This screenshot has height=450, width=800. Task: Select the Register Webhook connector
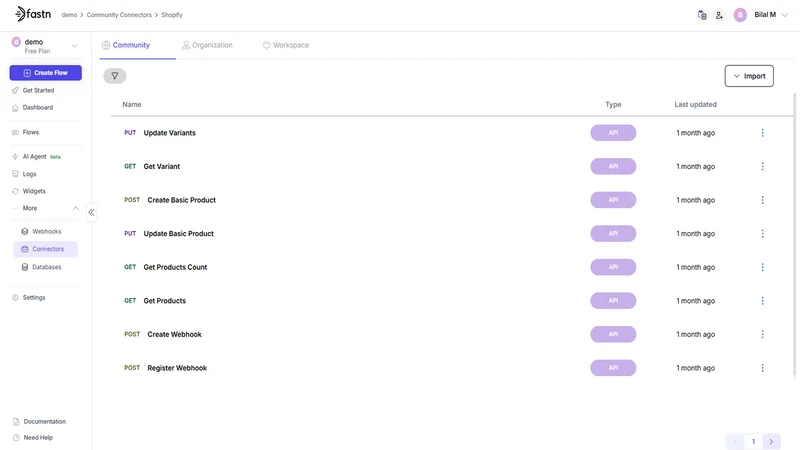coord(177,368)
